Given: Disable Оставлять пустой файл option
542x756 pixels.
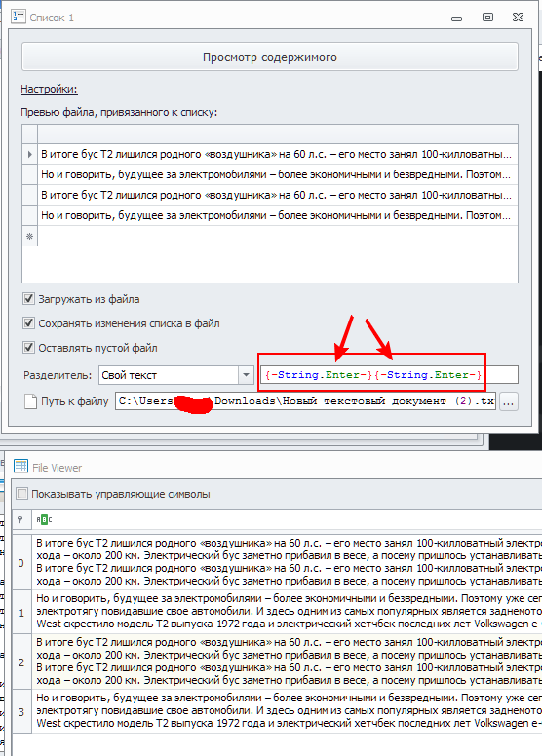Looking at the screenshot, I should (x=29, y=347).
